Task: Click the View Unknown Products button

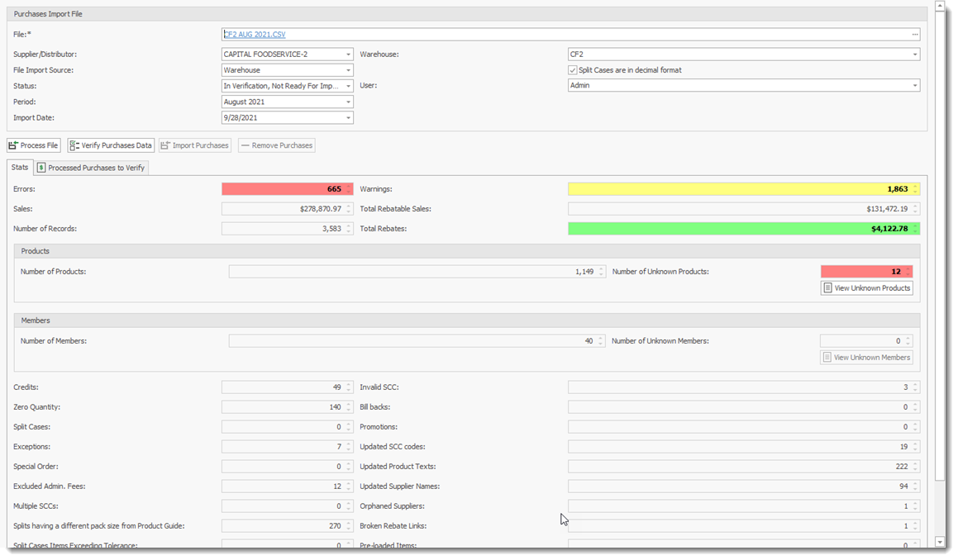Action: pyautogui.click(x=866, y=287)
